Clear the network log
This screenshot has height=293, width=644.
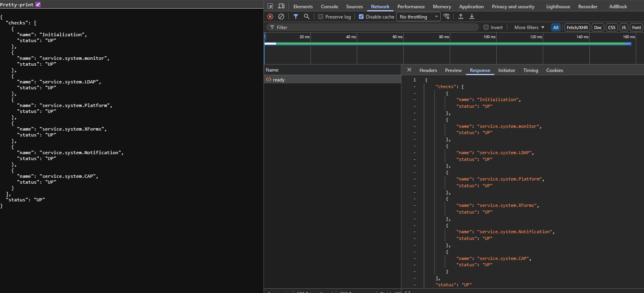tap(281, 17)
